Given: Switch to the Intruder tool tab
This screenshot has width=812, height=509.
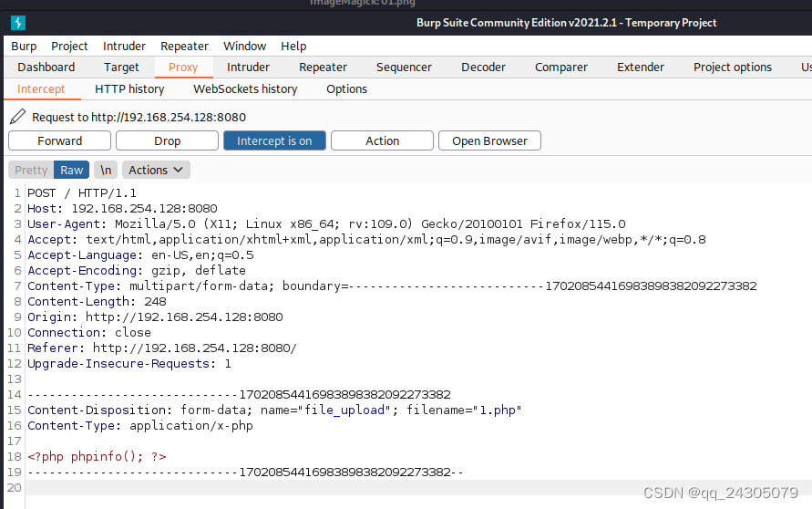Looking at the screenshot, I should coord(248,68).
